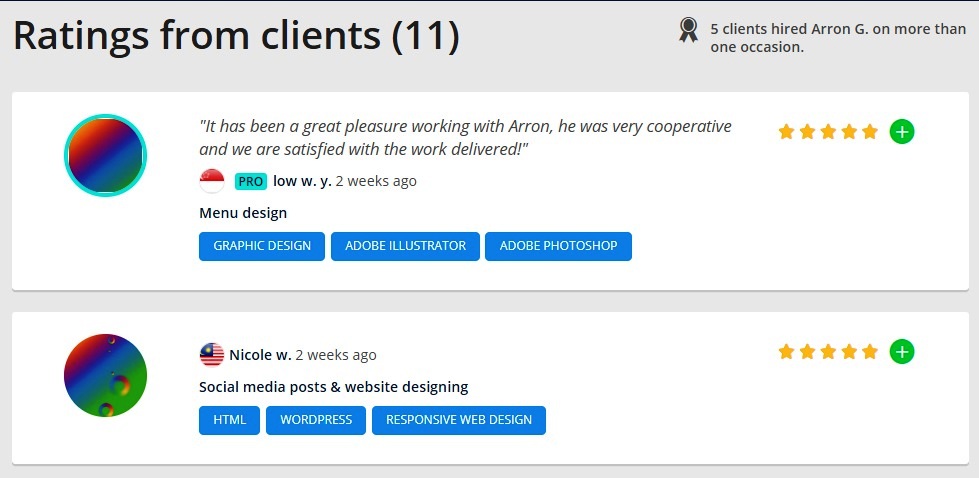Select the Graphic Design skill tag
The image size is (979, 478).
262,246
